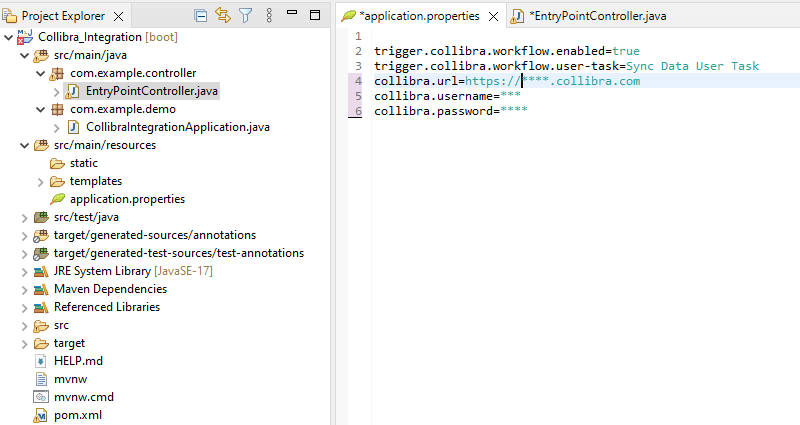Click the empty line 1 in editor
Viewport: 800px width, 425px height.
click(586, 36)
